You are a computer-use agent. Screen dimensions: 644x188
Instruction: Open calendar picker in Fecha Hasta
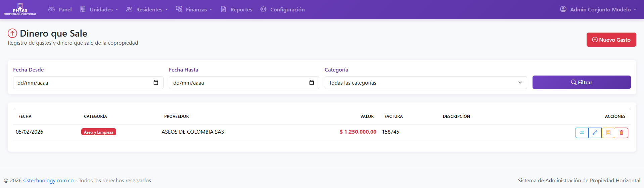pyautogui.click(x=312, y=83)
